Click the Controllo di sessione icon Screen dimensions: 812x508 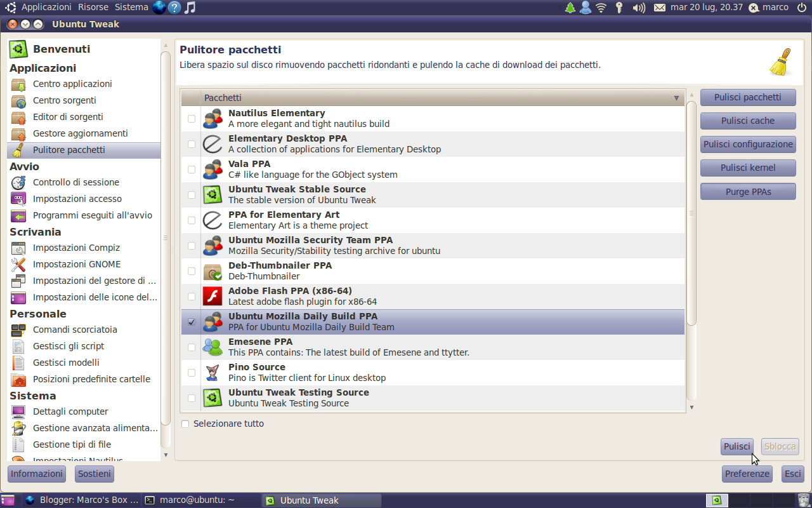(19, 182)
